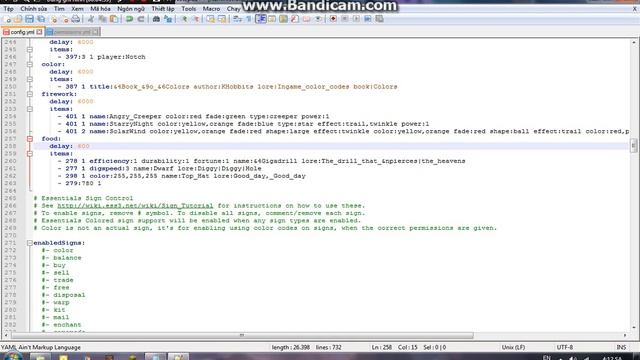Click the vertical scrollbar thumb
This screenshot has height=360, width=640.
click(633, 145)
